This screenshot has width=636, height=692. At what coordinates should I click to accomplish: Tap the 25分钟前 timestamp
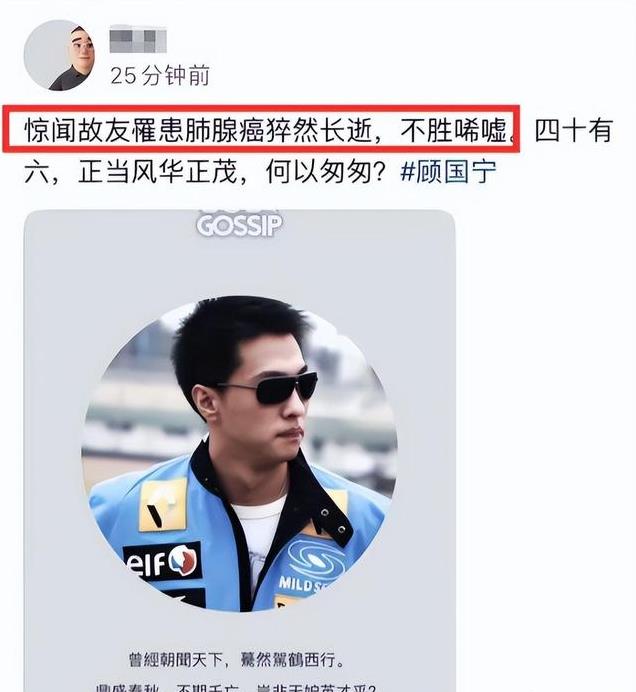[160, 75]
